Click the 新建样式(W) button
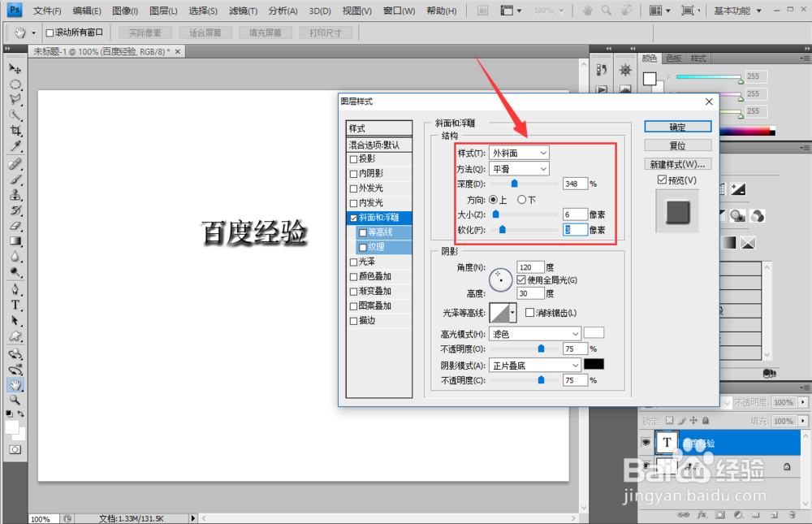The image size is (812, 524). point(677,163)
